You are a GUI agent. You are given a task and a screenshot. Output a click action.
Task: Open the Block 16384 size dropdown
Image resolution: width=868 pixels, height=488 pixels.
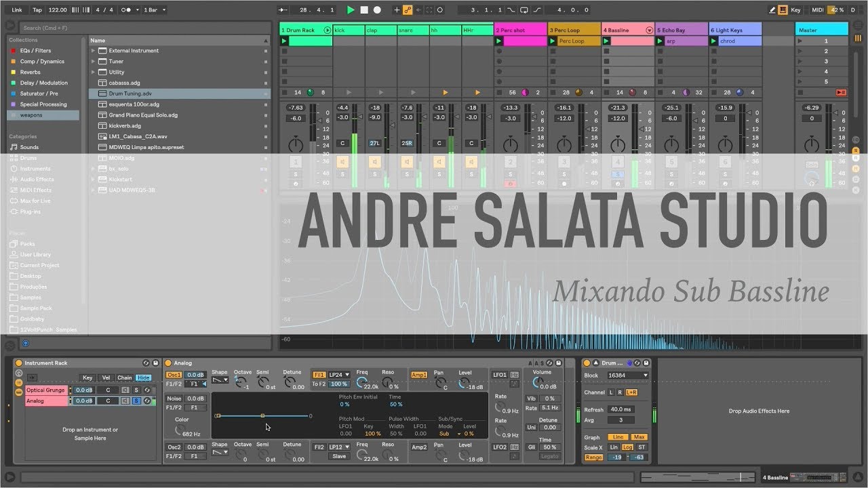pos(628,375)
